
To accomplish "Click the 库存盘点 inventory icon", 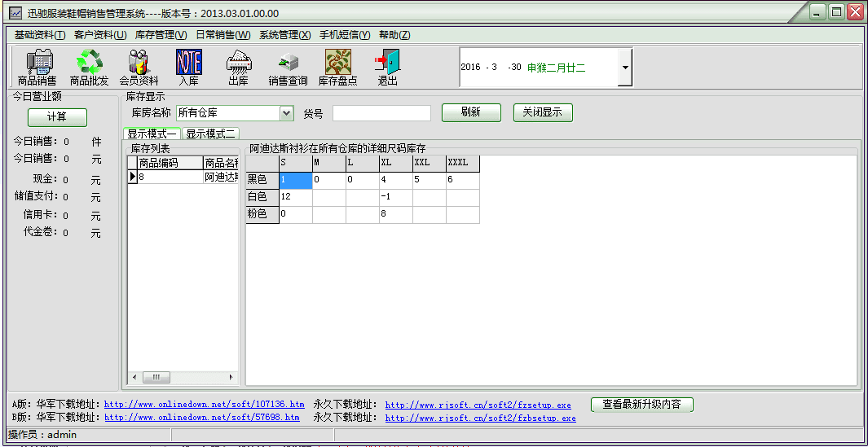I will (337, 67).
